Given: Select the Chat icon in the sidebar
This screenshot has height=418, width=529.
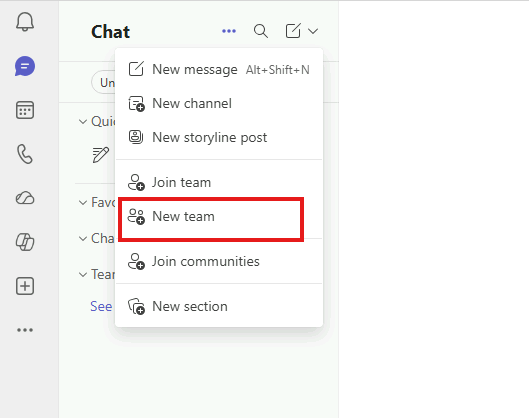Looking at the screenshot, I should coord(25,66).
